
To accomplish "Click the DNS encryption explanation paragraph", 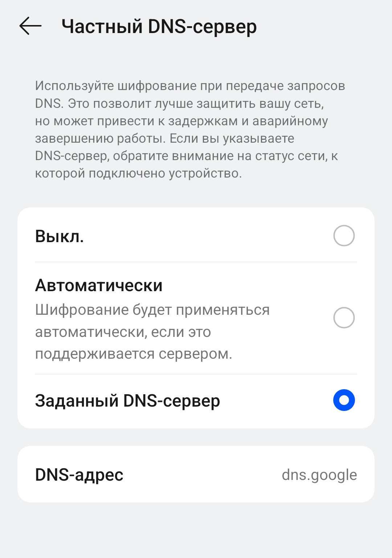I will [189, 130].
